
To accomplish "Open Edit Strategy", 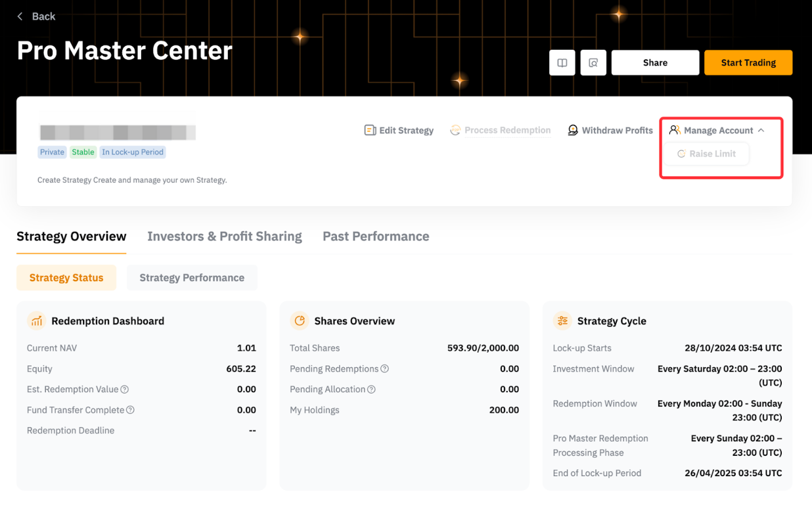I will pyautogui.click(x=399, y=130).
